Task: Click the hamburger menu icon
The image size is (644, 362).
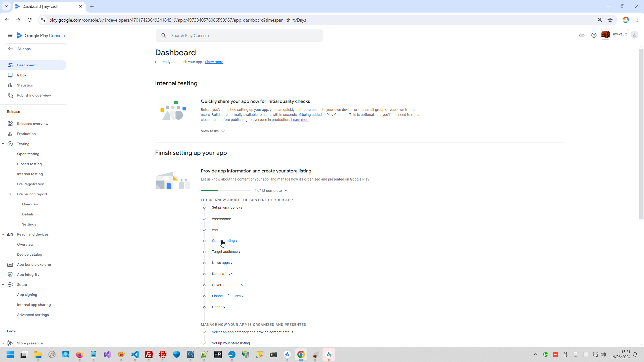Action: [x=10, y=35]
